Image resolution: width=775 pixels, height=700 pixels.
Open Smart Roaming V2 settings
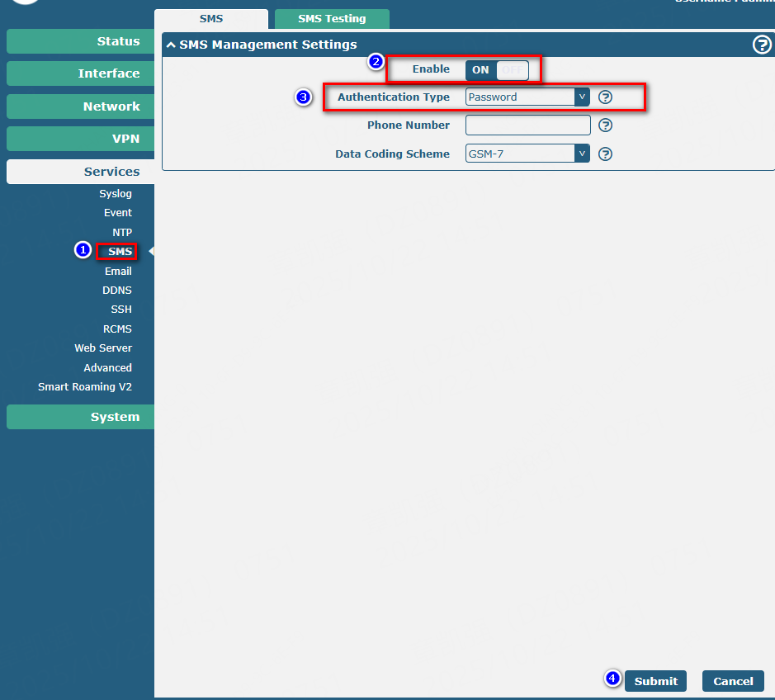(x=85, y=386)
